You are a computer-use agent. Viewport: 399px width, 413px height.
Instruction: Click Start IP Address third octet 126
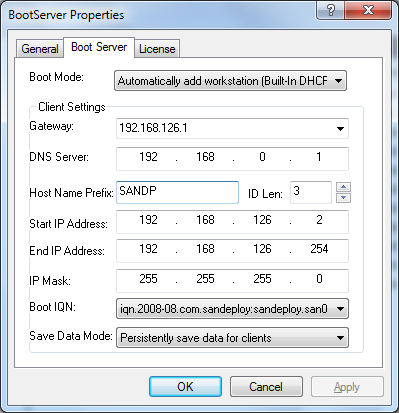(262, 220)
